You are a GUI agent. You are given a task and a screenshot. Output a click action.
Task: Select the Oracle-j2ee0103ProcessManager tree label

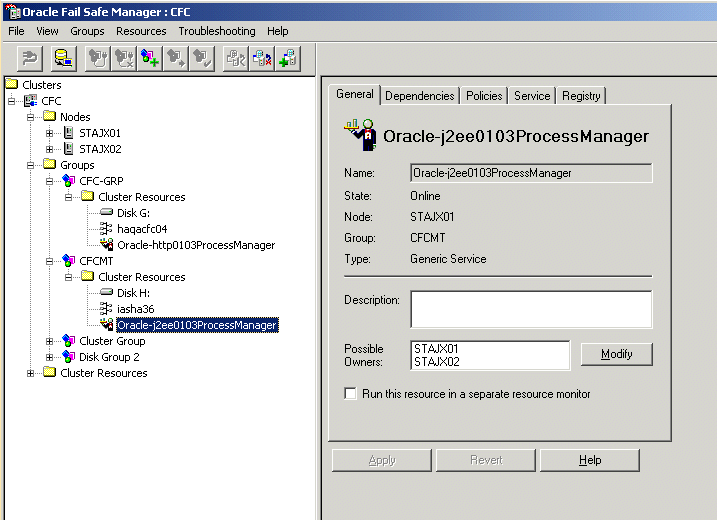pyautogui.click(x=197, y=325)
